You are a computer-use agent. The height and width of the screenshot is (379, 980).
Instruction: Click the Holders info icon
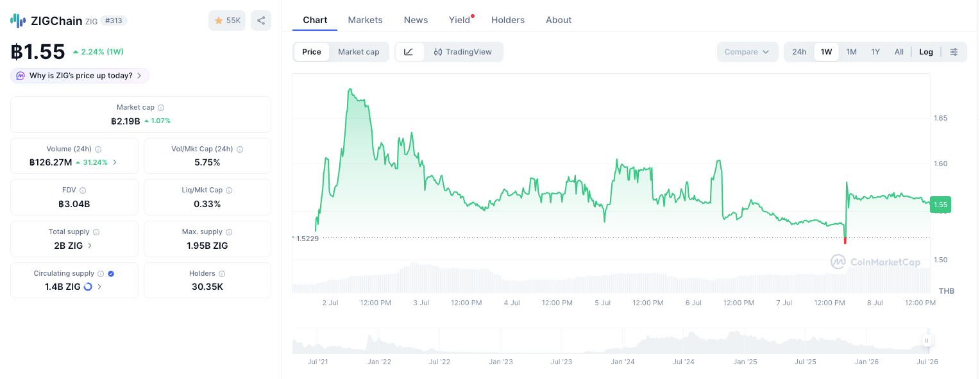(x=222, y=274)
